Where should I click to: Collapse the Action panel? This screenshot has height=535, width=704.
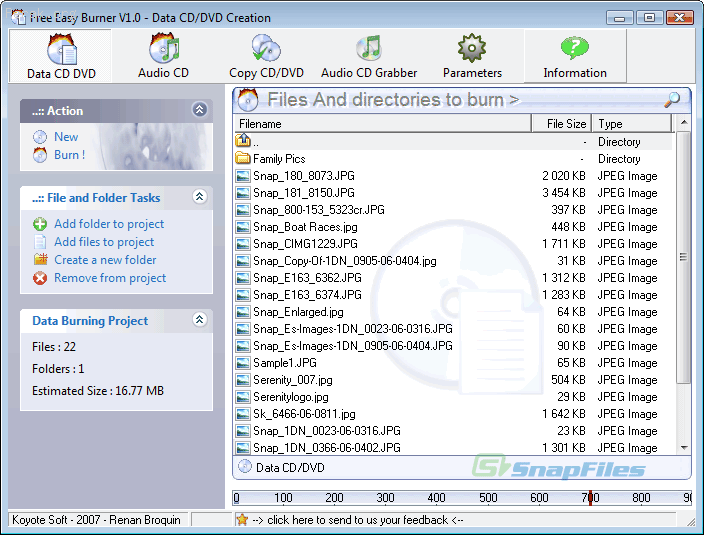coord(200,110)
